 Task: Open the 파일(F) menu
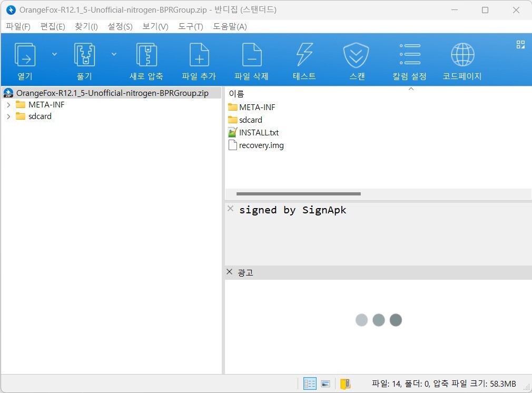[x=18, y=26]
